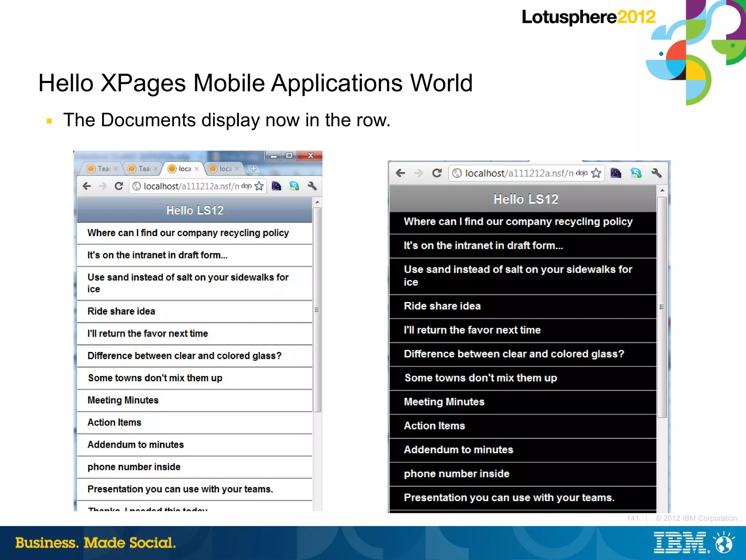Switch to the first 'Tea' browser tab
Viewport: 746px width, 560px height.
click(102, 169)
